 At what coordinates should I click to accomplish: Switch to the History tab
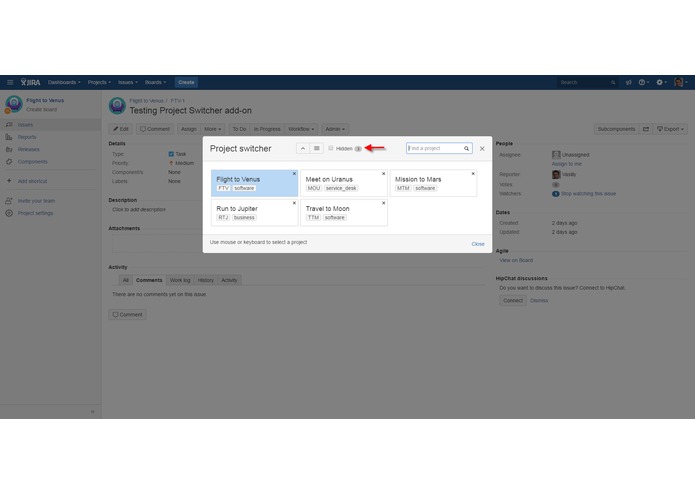tap(206, 280)
